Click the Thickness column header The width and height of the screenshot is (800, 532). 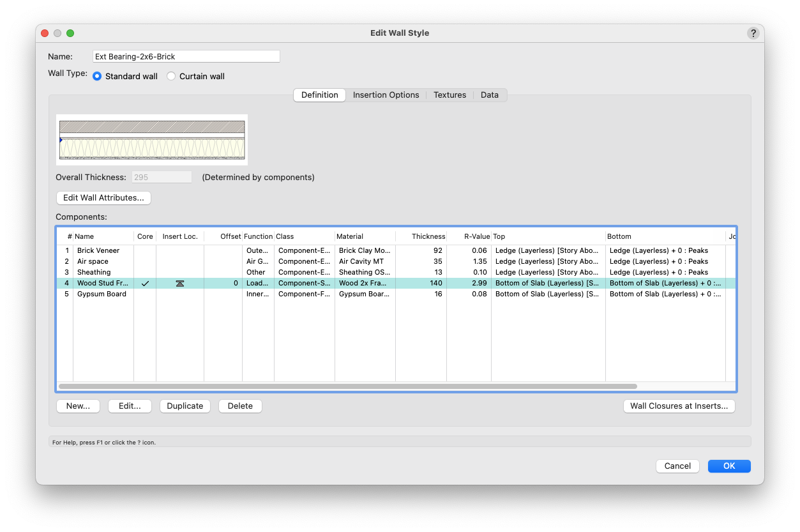(428, 237)
